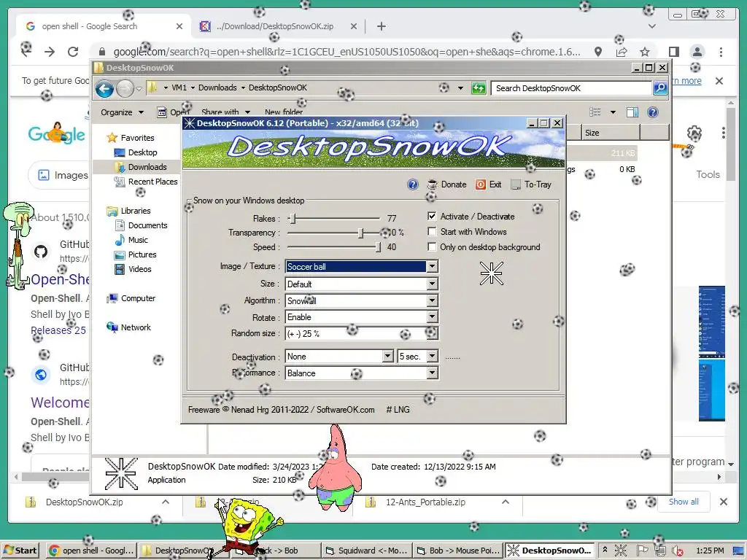Open DesktopSnowOK help question mark icon
Viewport: 747px width, 560px height.
[x=413, y=184]
